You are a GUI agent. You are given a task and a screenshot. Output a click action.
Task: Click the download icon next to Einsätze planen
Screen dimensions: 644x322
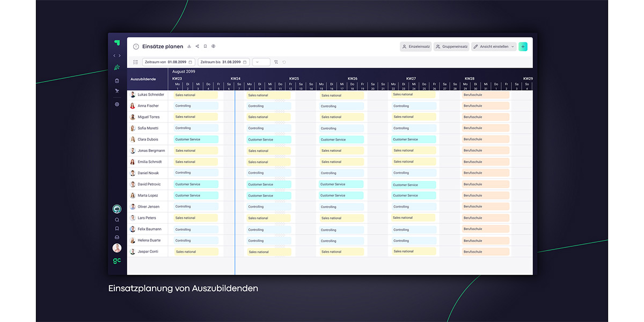(x=188, y=46)
